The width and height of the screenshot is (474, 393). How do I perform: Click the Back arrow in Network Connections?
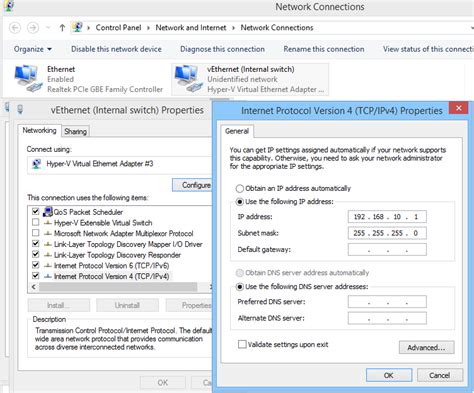[15, 28]
